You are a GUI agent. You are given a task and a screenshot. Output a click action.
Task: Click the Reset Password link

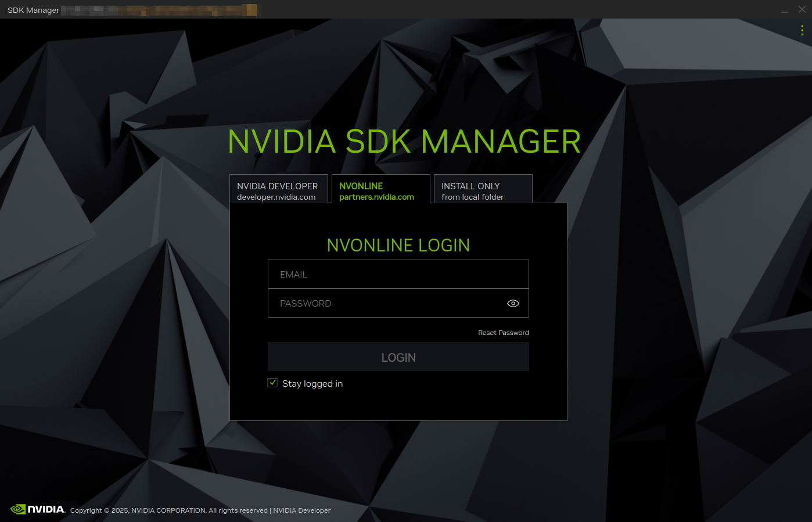click(503, 332)
